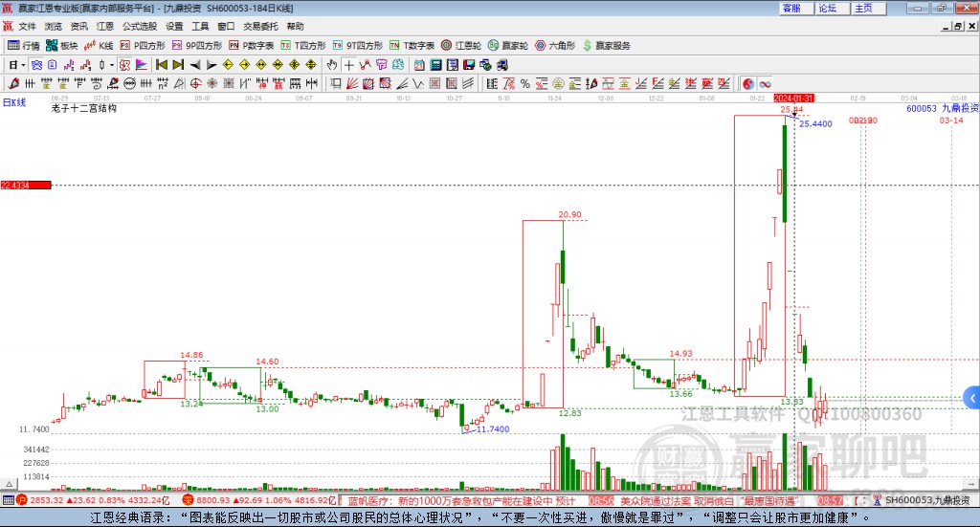Step chart right with black right arrow
Image resolution: width=980 pixels, height=527 pixels.
pyautogui.click(x=212, y=65)
